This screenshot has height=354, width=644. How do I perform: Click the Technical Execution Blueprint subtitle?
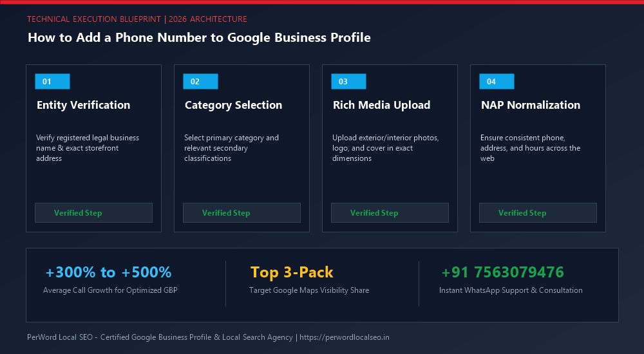coord(137,19)
